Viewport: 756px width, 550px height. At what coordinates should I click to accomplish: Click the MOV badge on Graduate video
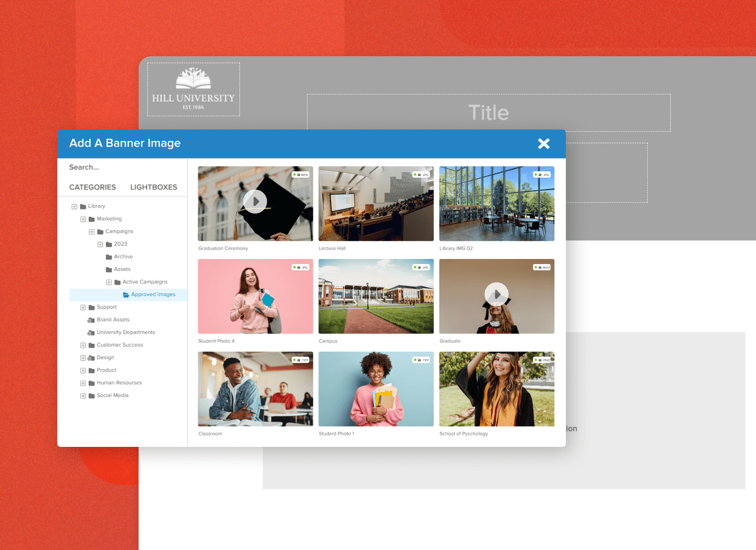click(542, 268)
